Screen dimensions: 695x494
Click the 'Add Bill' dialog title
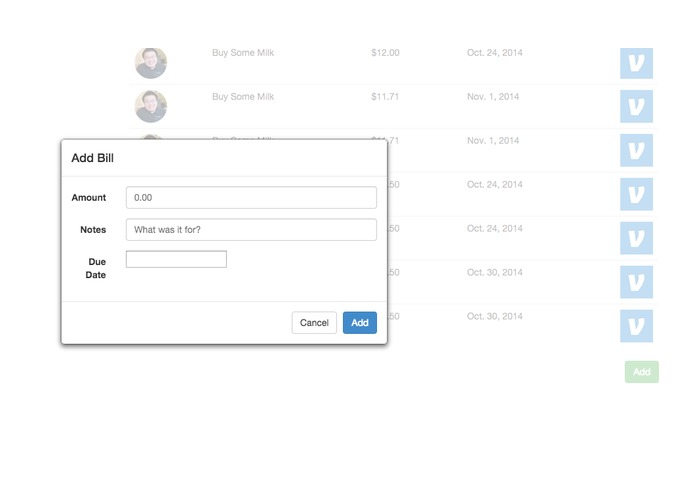click(93, 158)
